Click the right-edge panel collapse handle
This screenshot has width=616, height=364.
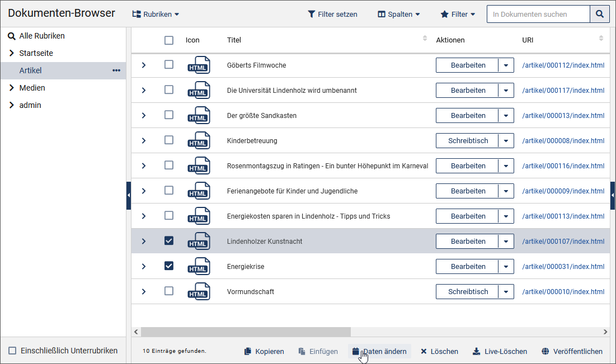coord(613,196)
